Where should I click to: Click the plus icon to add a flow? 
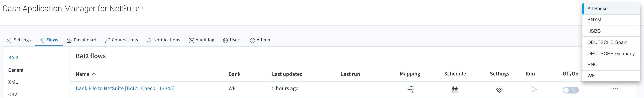click(x=576, y=9)
